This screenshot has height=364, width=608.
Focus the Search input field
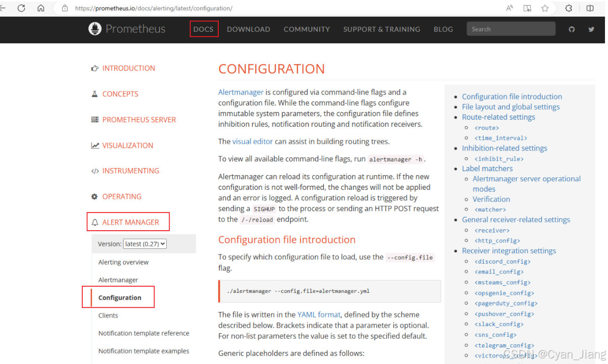pos(511,29)
